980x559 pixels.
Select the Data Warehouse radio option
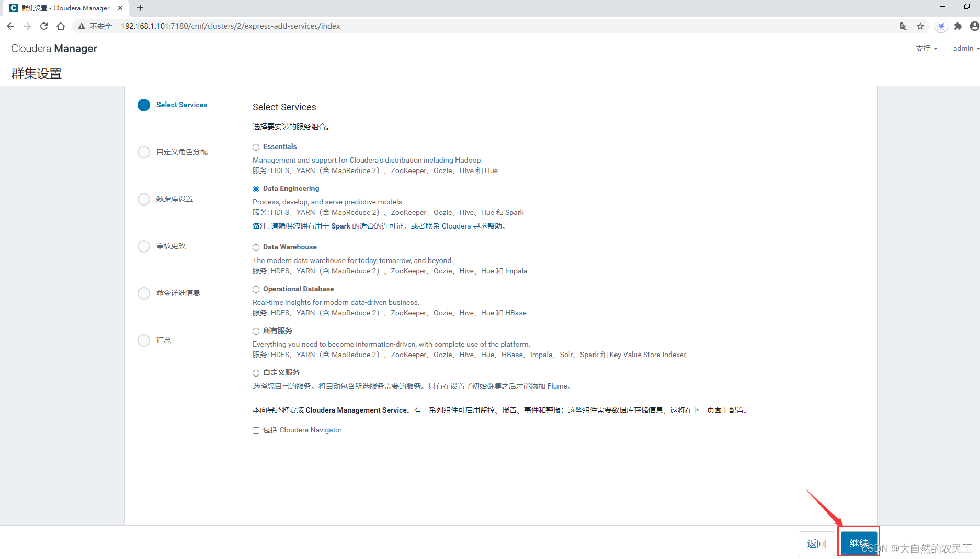pyautogui.click(x=256, y=248)
